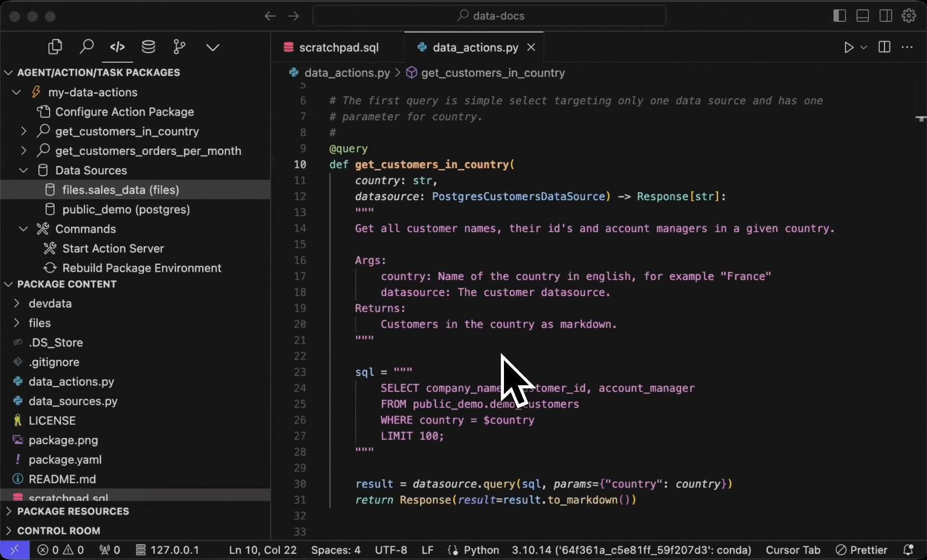Open notifications bell in status bar
The image size is (927, 560).
pyautogui.click(x=908, y=550)
